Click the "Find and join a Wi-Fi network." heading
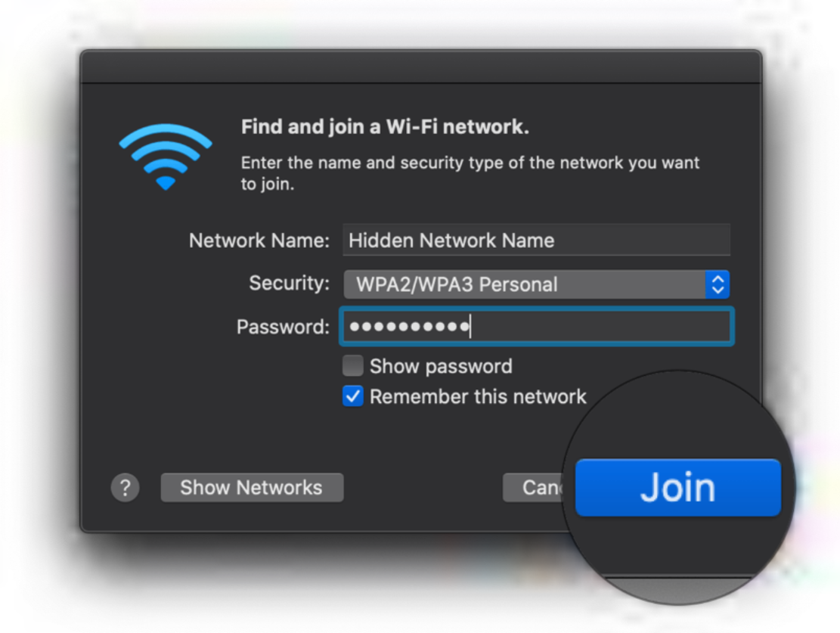The width and height of the screenshot is (840, 633). [385, 127]
